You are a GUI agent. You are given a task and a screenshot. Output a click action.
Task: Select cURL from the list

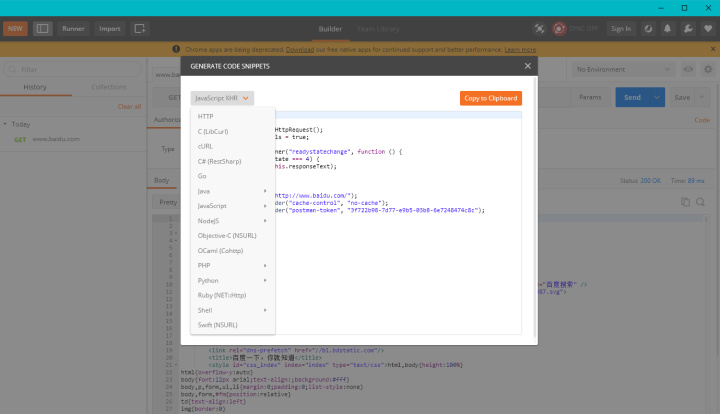coord(233,146)
